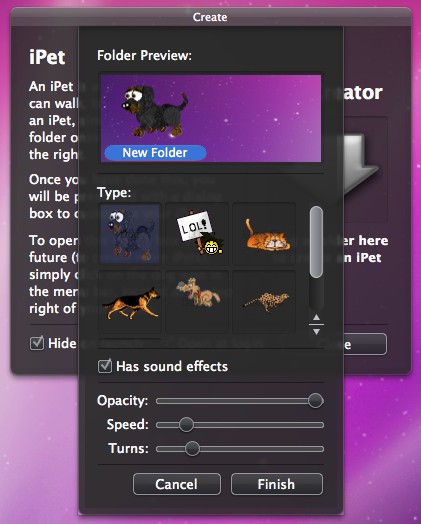The image size is (421, 524).
Task: Pick the running cheetah pet type
Action: [x=264, y=302]
